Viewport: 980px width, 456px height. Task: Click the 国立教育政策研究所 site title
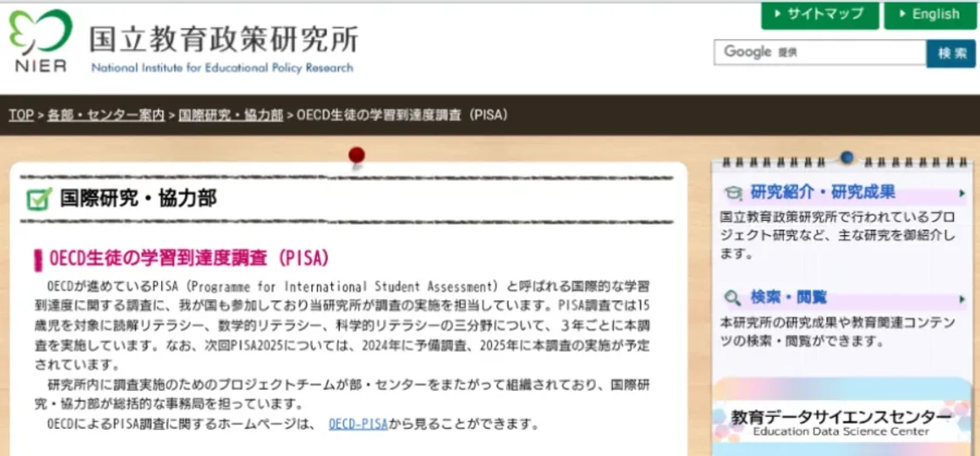(x=224, y=40)
